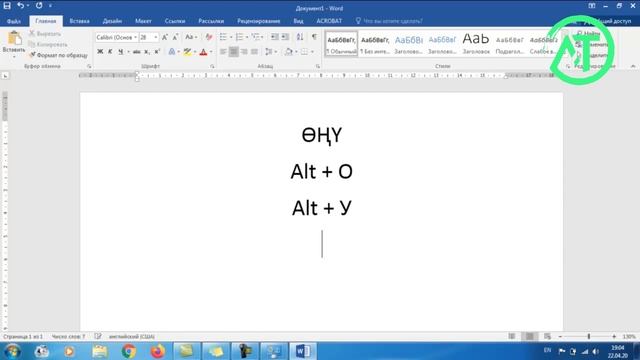Click the Paste (Вставить) clipboard icon
Screen dimensions: 640x360
14,38
